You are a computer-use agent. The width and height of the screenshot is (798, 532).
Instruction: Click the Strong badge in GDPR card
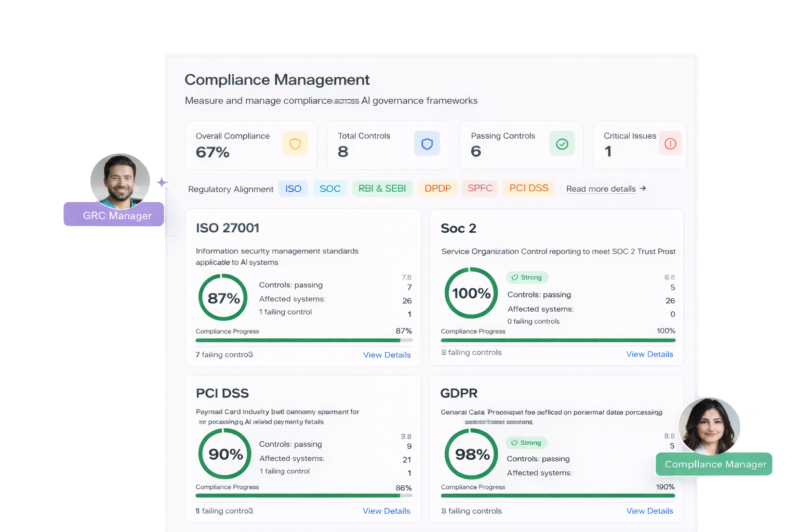526,443
